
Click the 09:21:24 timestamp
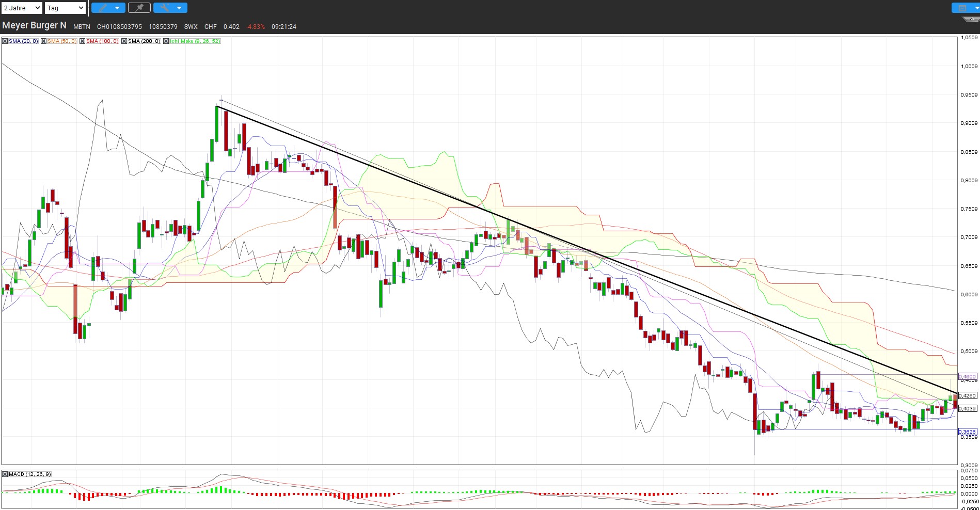point(284,27)
